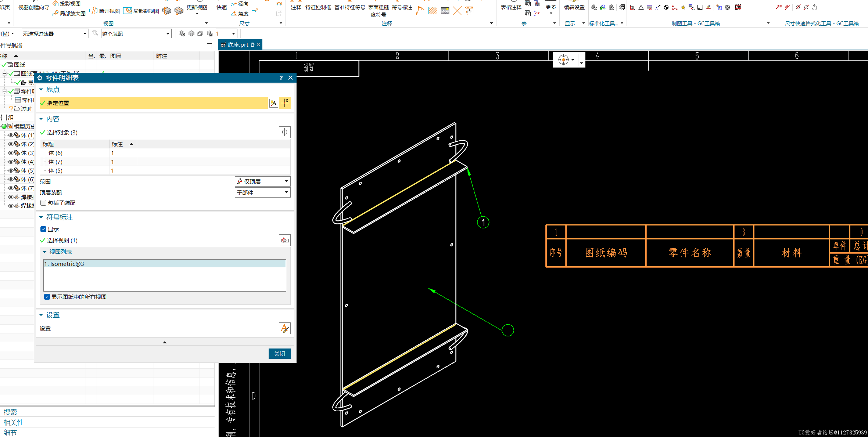Click the 表格注释 tabular note button
The width and height of the screenshot is (868, 437).
(x=511, y=7)
